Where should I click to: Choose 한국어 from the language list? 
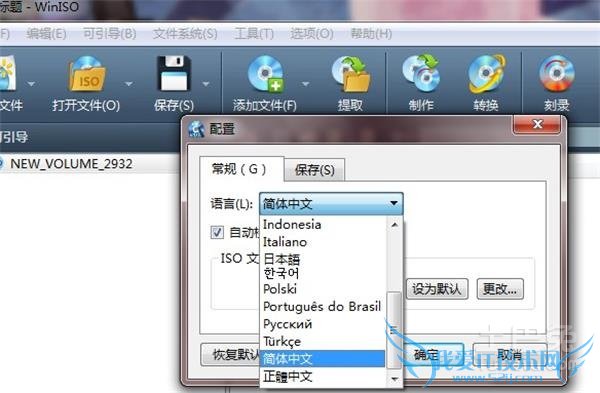323,273
